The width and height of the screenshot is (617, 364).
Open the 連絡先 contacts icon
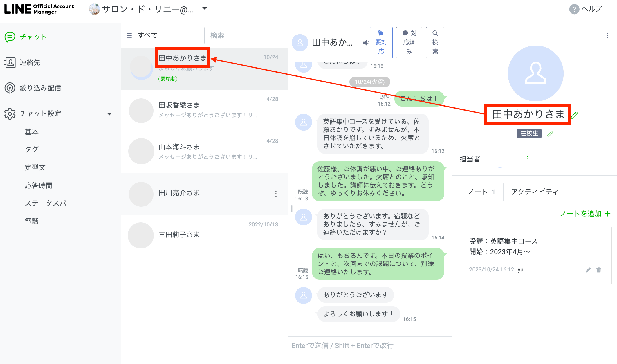pos(10,62)
